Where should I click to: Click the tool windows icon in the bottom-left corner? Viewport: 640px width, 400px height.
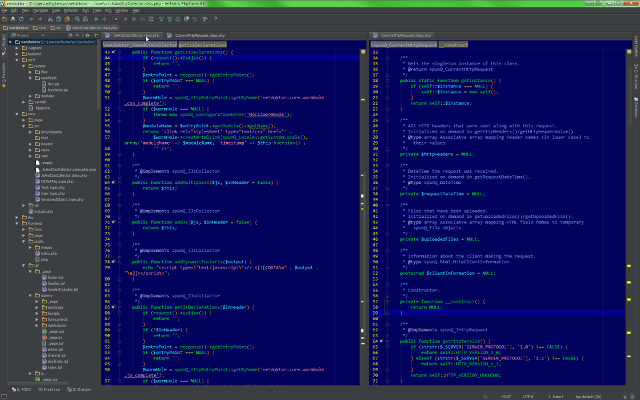(x=5, y=394)
